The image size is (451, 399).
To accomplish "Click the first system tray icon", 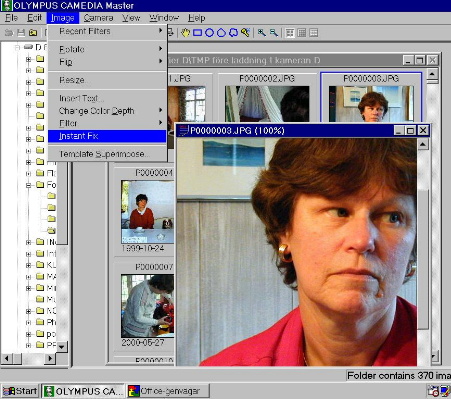I will pos(434,390).
